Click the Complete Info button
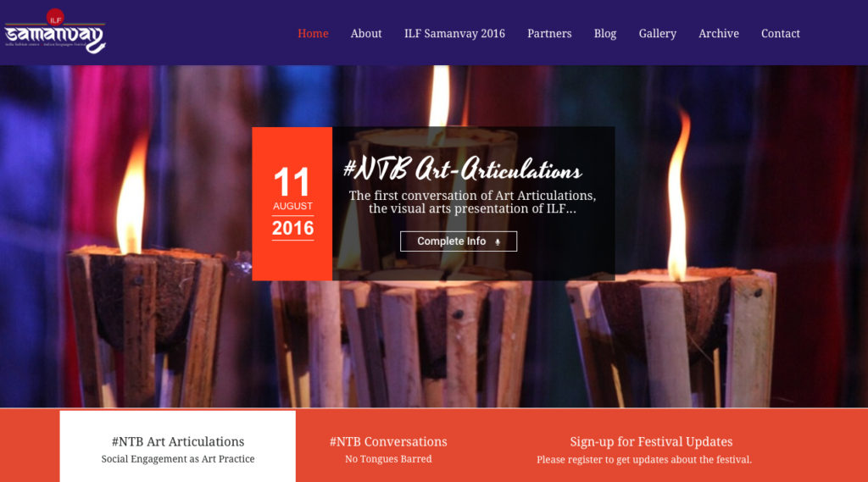Screen dimensions: 868x482 pyautogui.click(x=459, y=241)
